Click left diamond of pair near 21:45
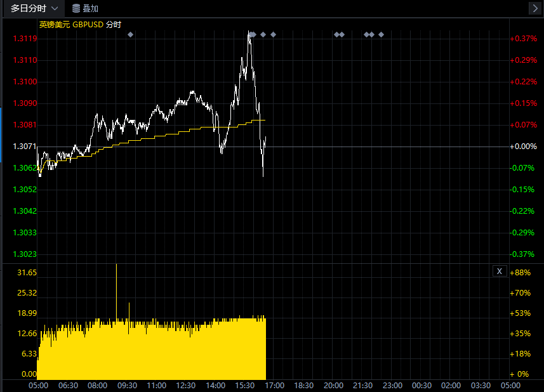The height and width of the screenshot is (392, 544). point(366,34)
